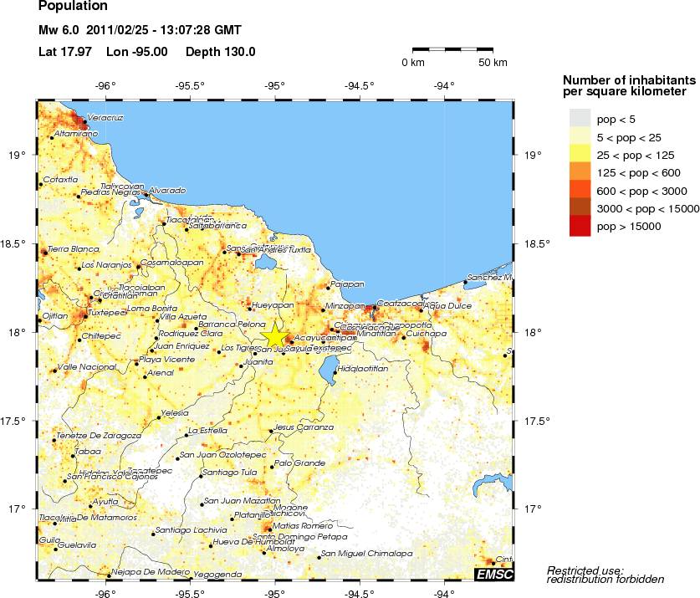
Task: Click the EMSC logo on the map
Action: [x=493, y=575]
